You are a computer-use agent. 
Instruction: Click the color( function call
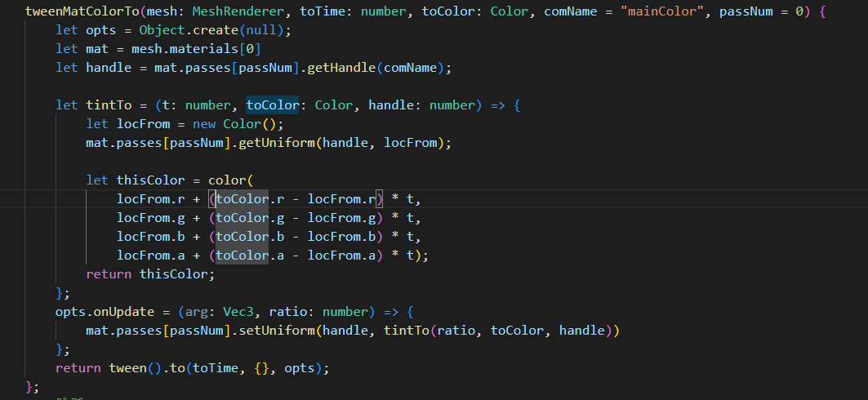click(227, 180)
